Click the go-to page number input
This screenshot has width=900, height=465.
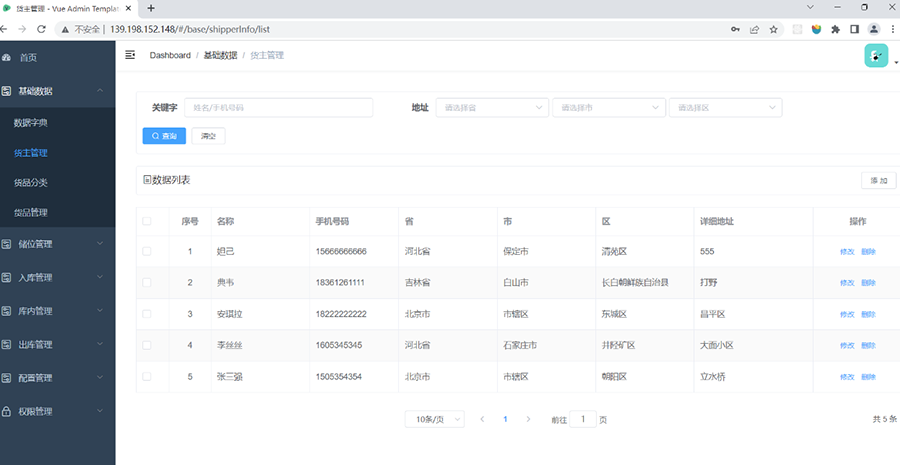(x=583, y=420)
